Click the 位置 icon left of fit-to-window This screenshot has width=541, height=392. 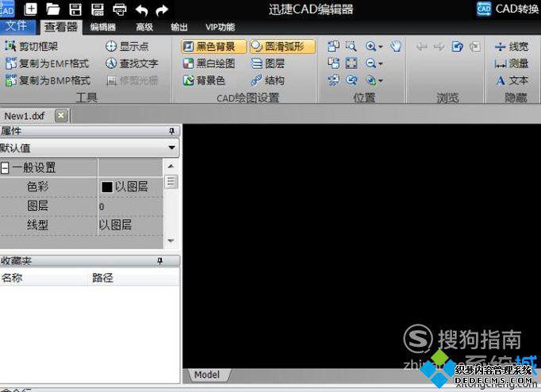point(333,63)
